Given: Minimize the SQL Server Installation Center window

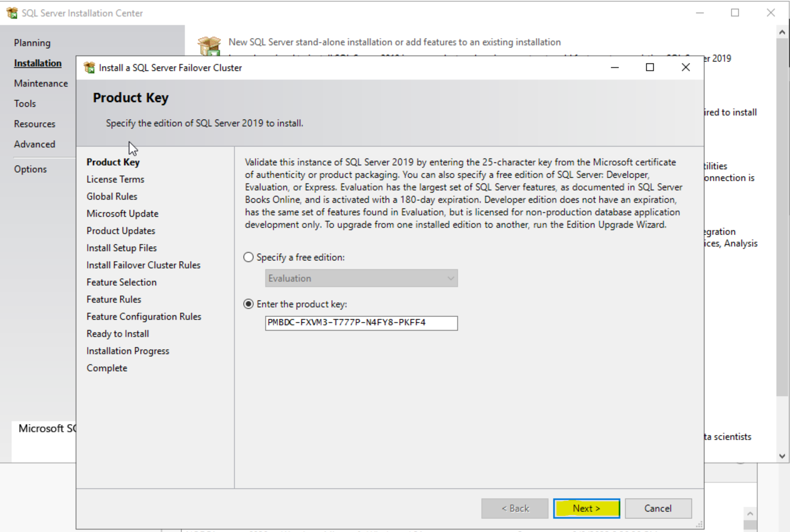Looking at the screenshot, I should point(700,13).
